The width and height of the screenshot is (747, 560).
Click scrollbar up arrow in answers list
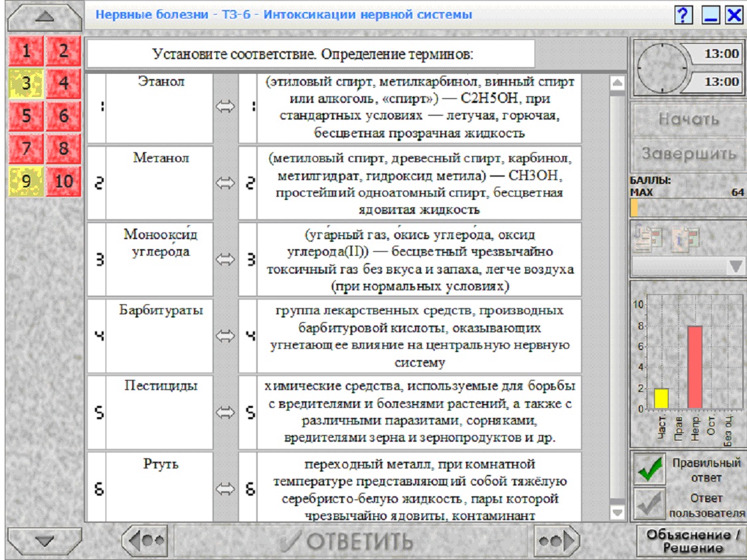(x=617, y=84)
